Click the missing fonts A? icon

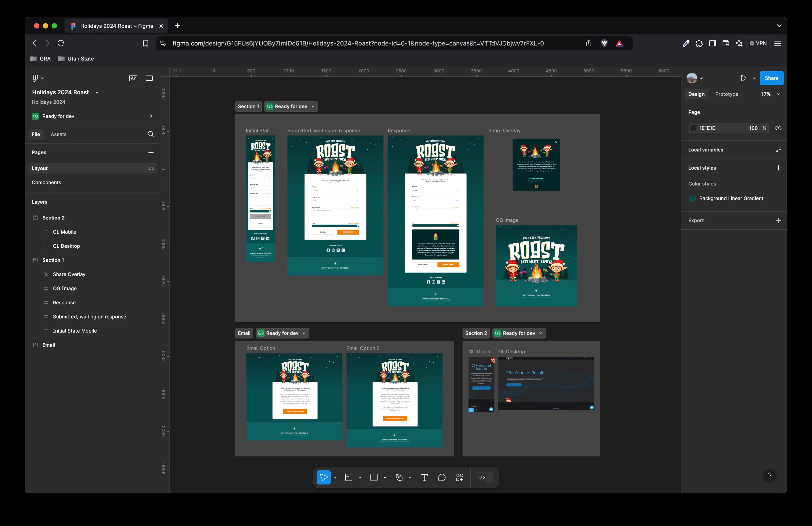tap(133, 78)
